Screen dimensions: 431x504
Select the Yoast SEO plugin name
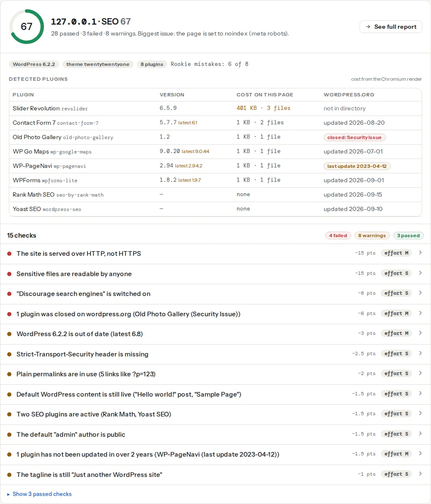27,209
